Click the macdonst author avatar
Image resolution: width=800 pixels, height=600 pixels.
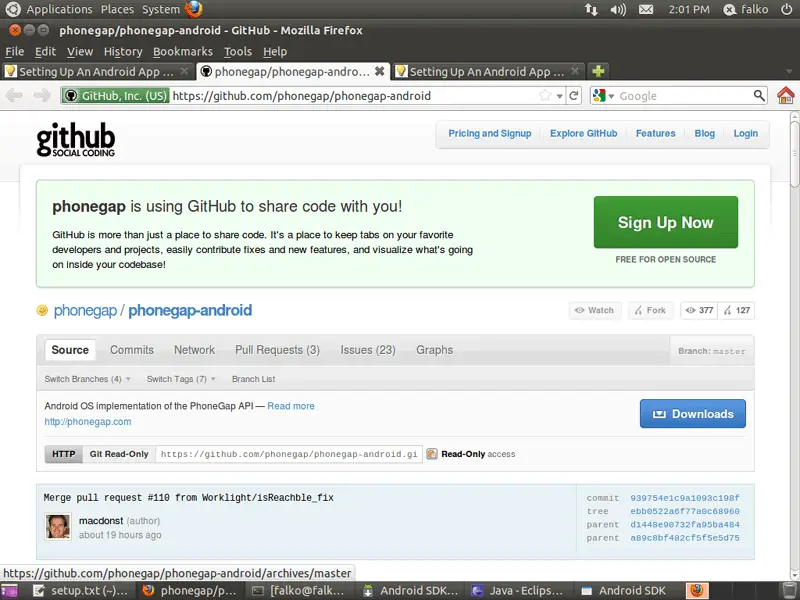pyautogui.click(x=58, y=527)
